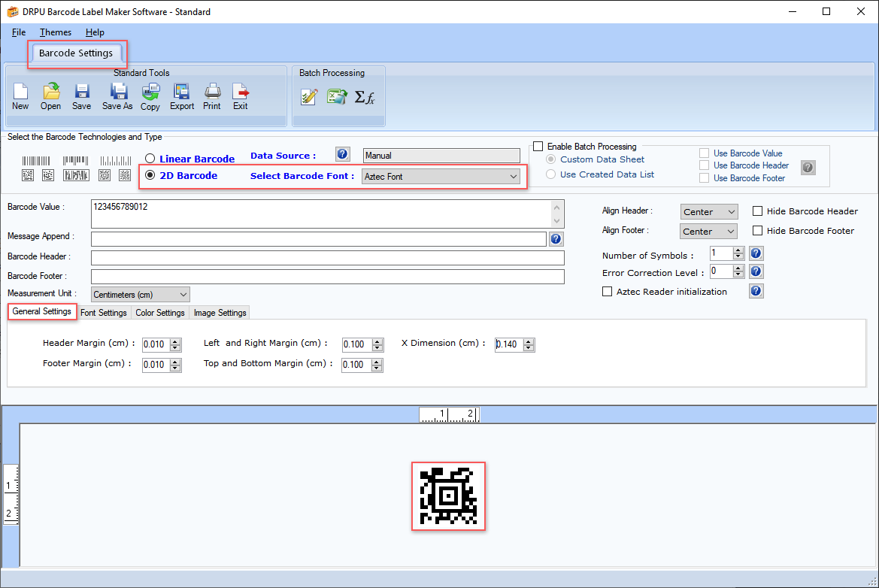Select the Barcode Settings tab
879x588 pixels.
pyautogui.click(x=76, y=53)
